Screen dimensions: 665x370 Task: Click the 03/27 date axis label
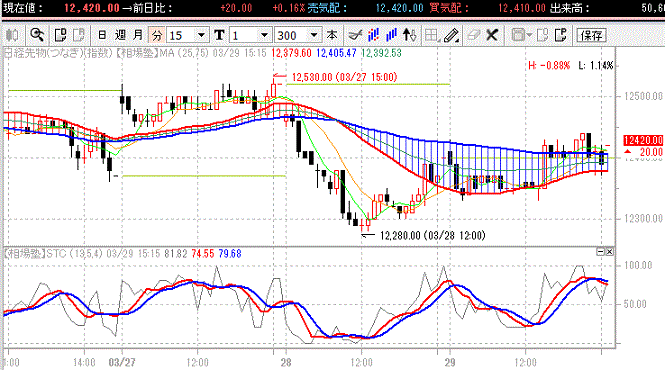(x=122, y=362)
